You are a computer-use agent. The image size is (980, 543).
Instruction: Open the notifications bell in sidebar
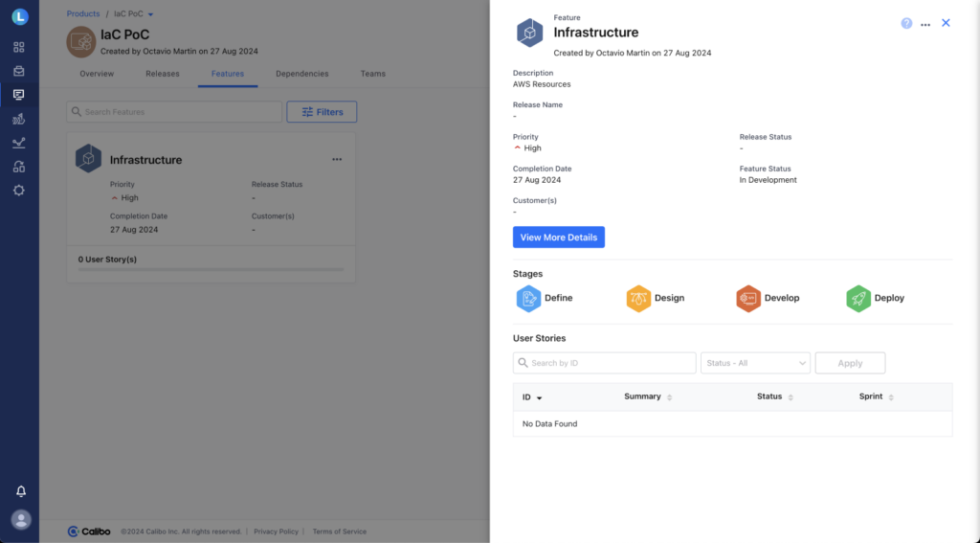coord(20,491)
